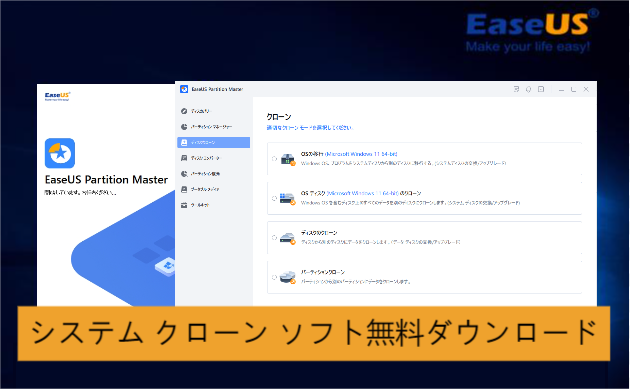The height and width of the screenshot is (389, 630).
Task: Click the app logo in window title bar
Action: pyautogui.click(x=184, y=89)
